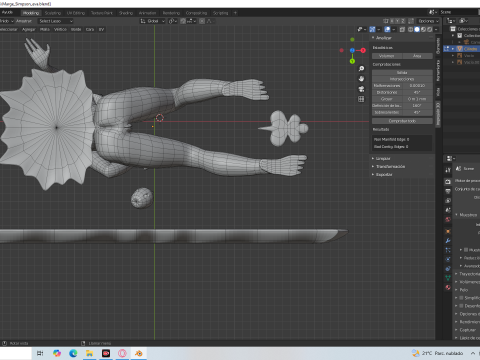
Task: Toggle the snapping magnet button
Action: (183, 21)
